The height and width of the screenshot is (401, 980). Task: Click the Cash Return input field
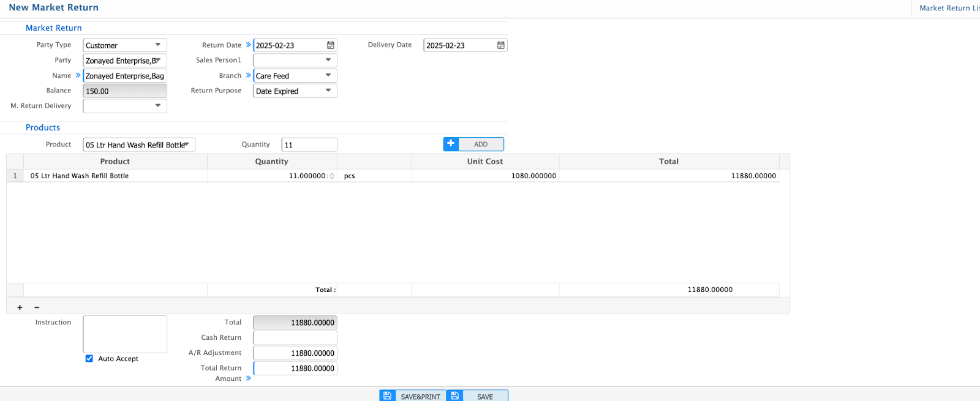[x=295, y=338]
